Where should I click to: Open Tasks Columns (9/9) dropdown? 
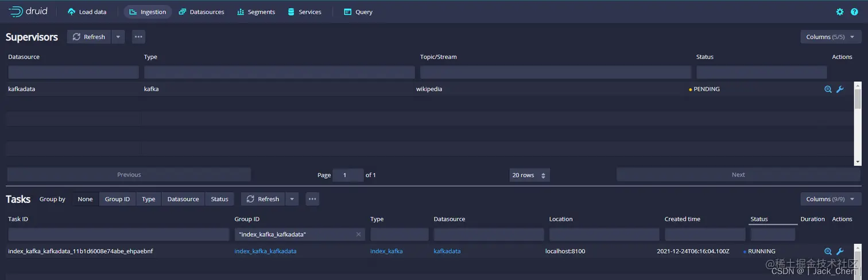click(831, 199)
